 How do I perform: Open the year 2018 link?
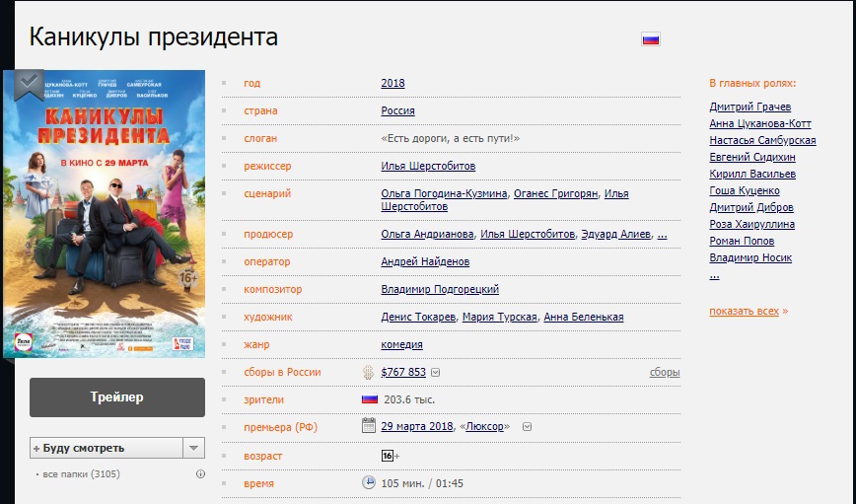(392, 84)
